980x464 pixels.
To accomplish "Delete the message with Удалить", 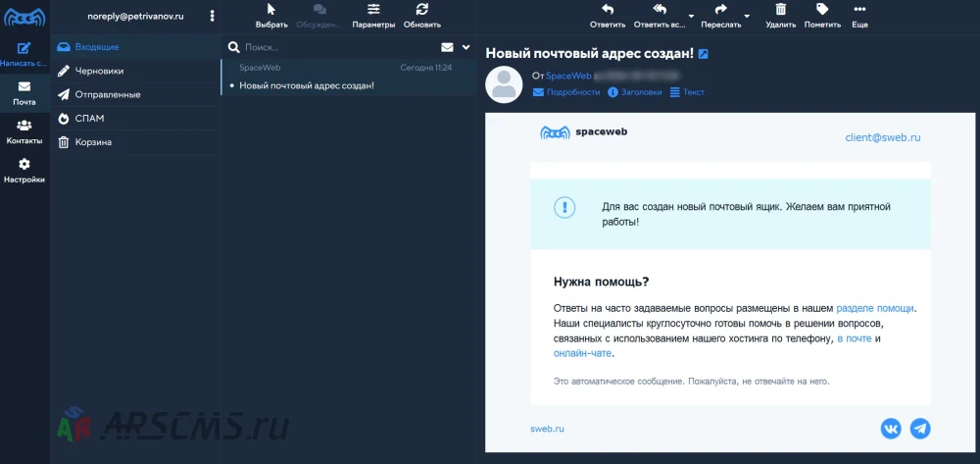I will 781,17.
